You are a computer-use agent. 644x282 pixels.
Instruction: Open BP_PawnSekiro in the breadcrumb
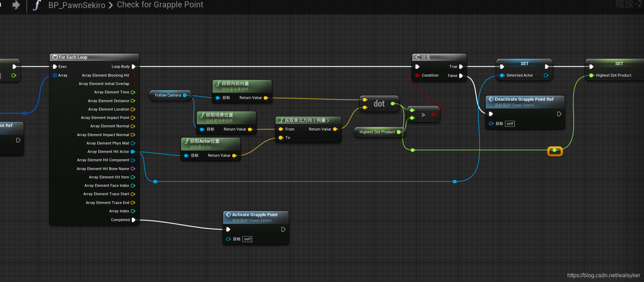pos(77,5)
